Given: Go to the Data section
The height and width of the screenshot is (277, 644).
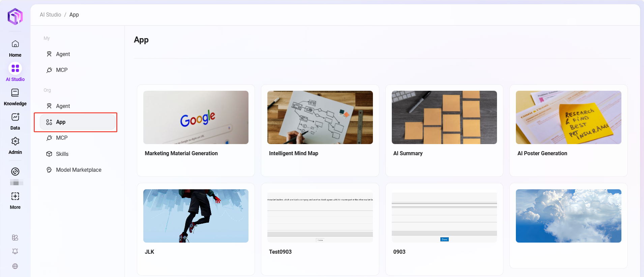Looking at the screenshot, I should click(x=15, y=117).
